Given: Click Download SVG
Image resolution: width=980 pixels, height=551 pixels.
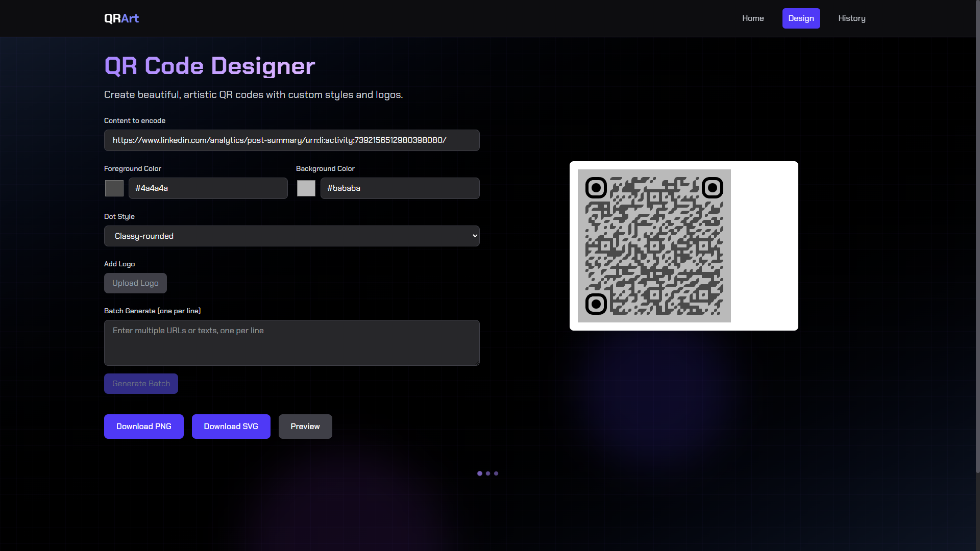Looking at the screenshot, I should coord(231,427).
